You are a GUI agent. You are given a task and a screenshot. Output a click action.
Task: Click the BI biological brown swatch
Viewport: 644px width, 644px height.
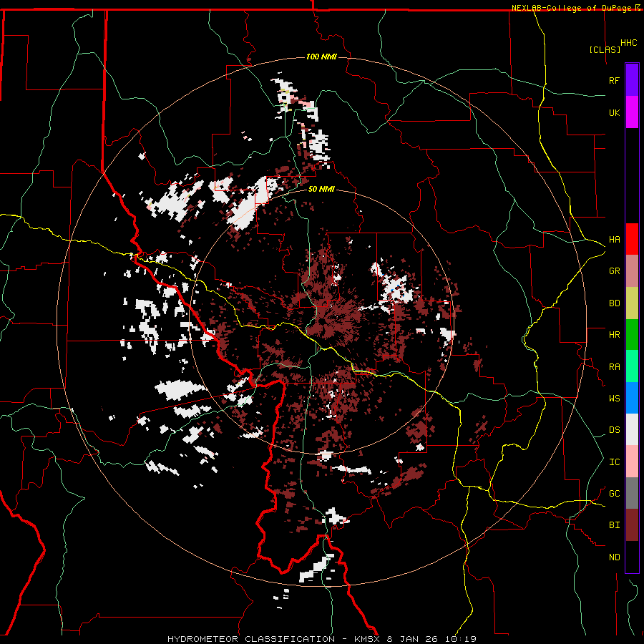[632, 525]
